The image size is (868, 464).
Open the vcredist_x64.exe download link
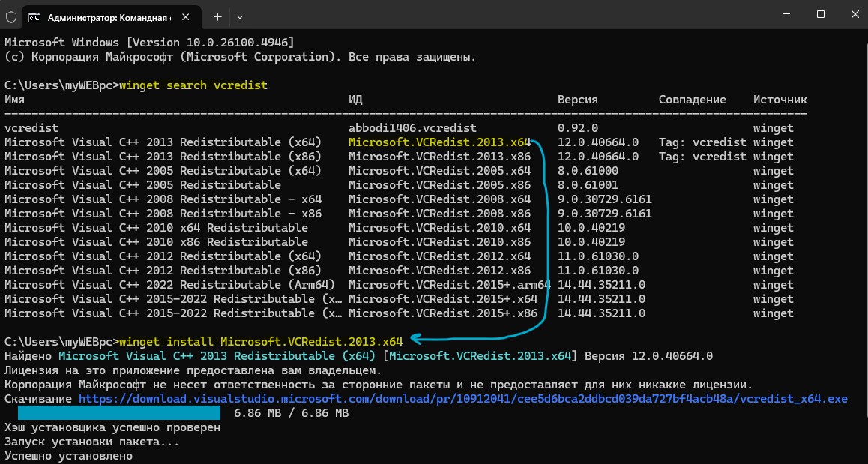462,399
